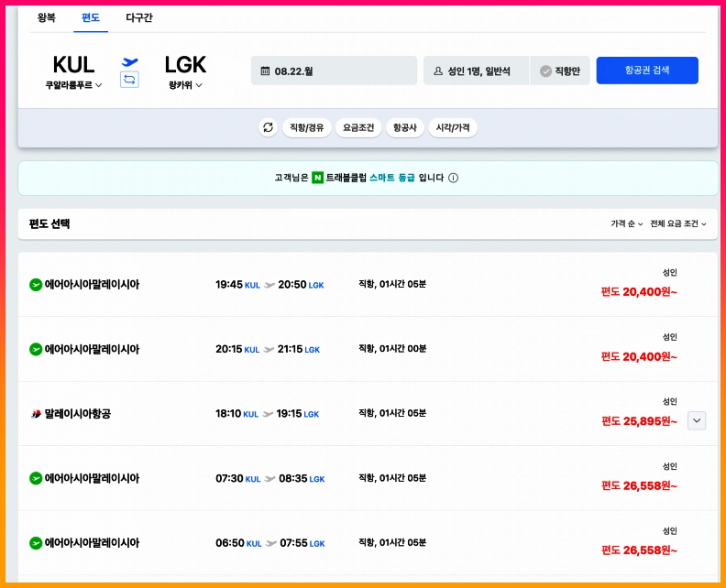726x588 pixels.
Task: Select 편도 26,558원 fare on 06:50 flight
Action: 639,550
